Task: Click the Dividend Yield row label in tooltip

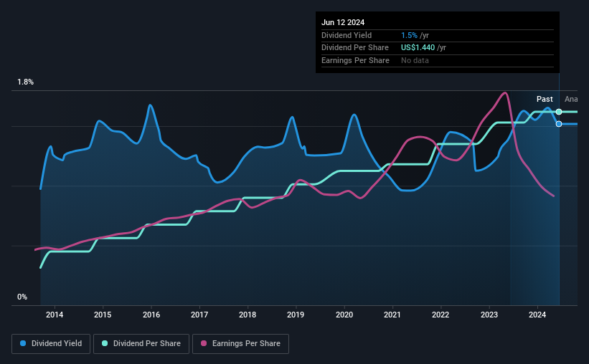Action: [x=347, y=35]
